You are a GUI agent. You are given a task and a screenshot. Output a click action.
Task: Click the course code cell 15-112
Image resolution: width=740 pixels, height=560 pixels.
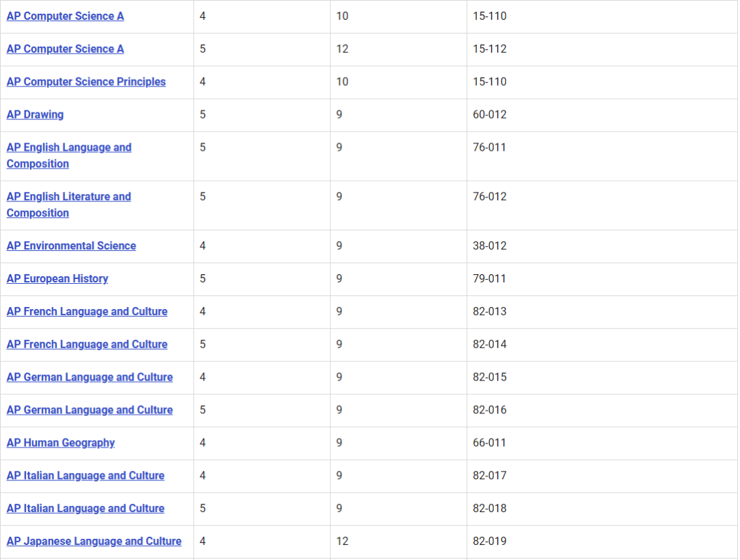click(x=489, y=49)
